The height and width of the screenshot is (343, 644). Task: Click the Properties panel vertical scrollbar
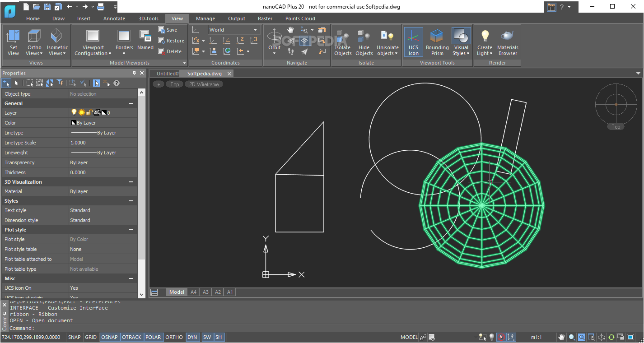click(x=141, y=193)
